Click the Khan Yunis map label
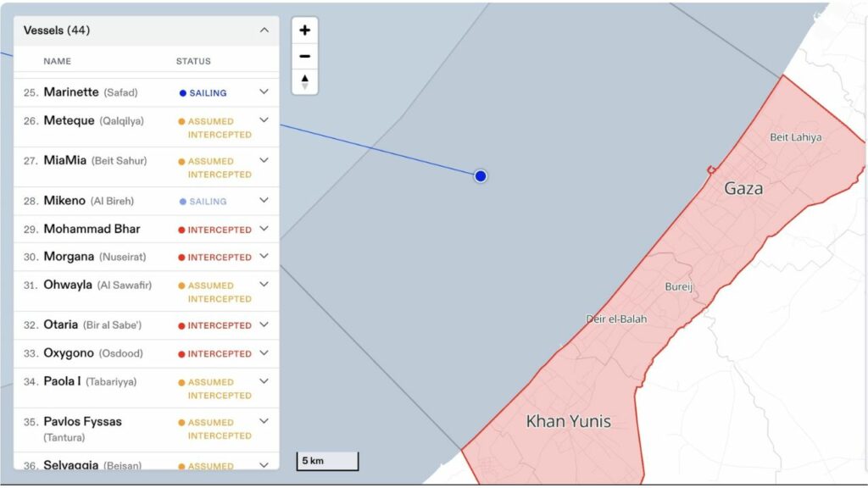 [x=568, y=421]
